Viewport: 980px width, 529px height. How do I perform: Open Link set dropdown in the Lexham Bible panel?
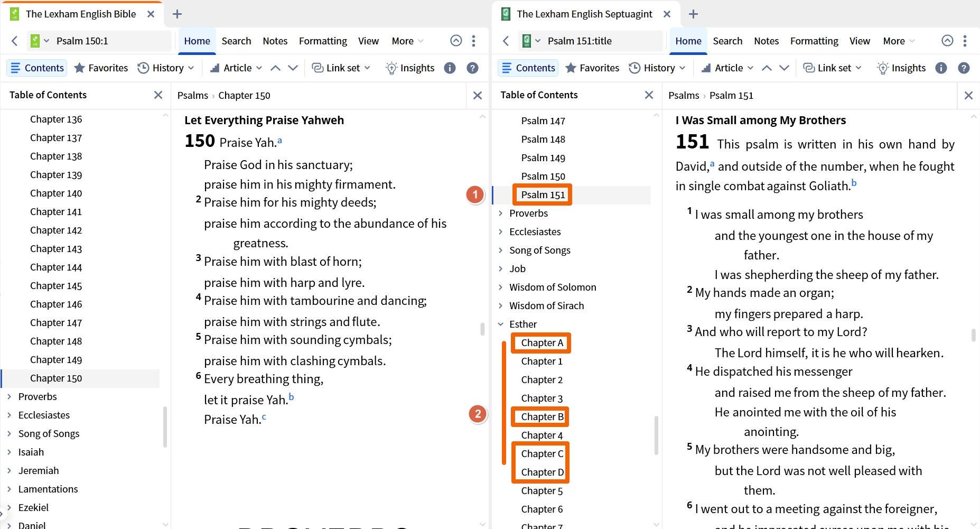[x=341, y=68]
